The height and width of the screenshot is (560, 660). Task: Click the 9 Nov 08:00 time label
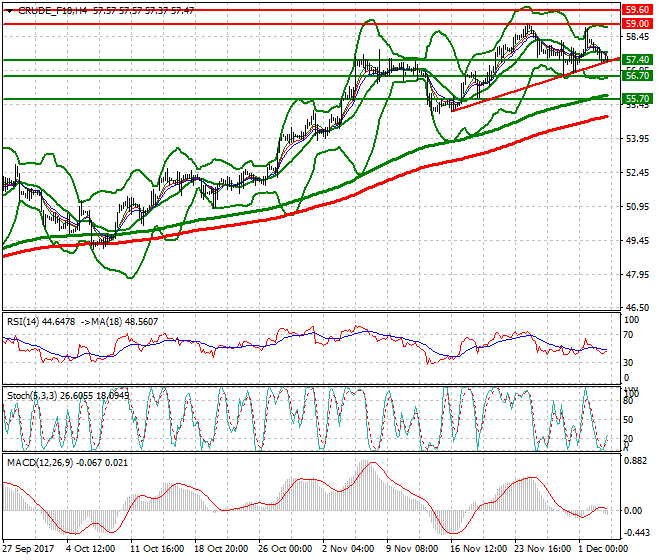(x=412, y=549)
